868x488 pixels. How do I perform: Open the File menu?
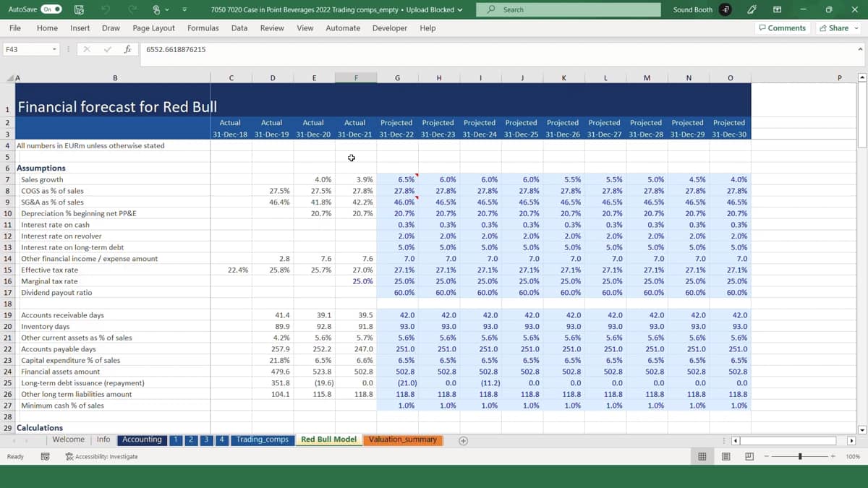tap(15, 28)
